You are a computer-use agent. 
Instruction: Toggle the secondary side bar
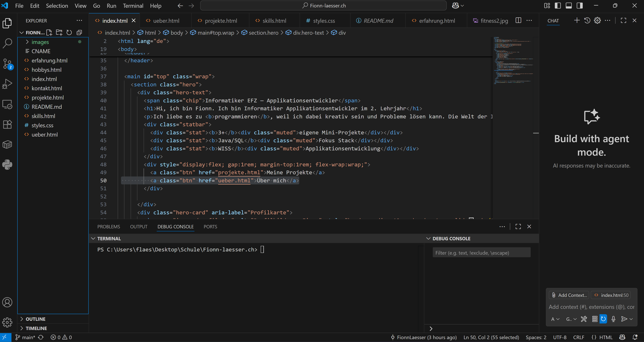click(580, 6)
